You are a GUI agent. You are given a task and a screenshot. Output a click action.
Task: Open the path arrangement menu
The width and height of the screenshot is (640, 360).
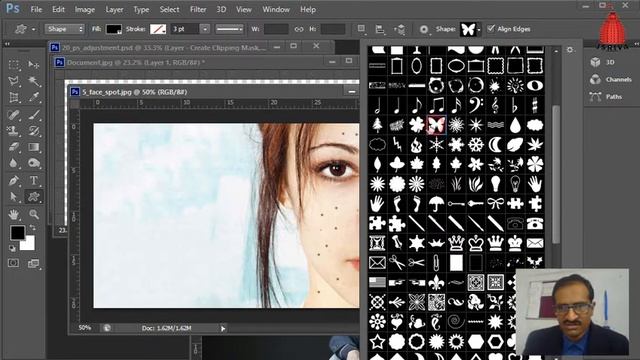[400, 29]
